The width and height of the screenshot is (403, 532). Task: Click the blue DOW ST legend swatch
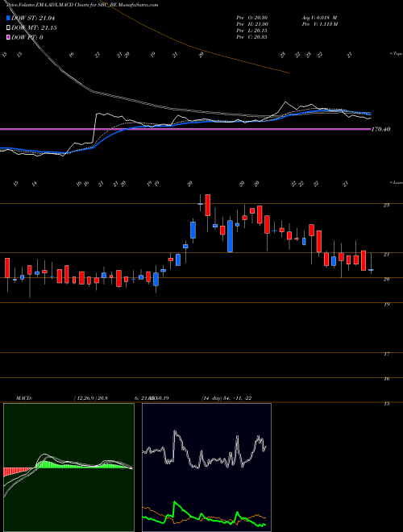click(8, 19)
